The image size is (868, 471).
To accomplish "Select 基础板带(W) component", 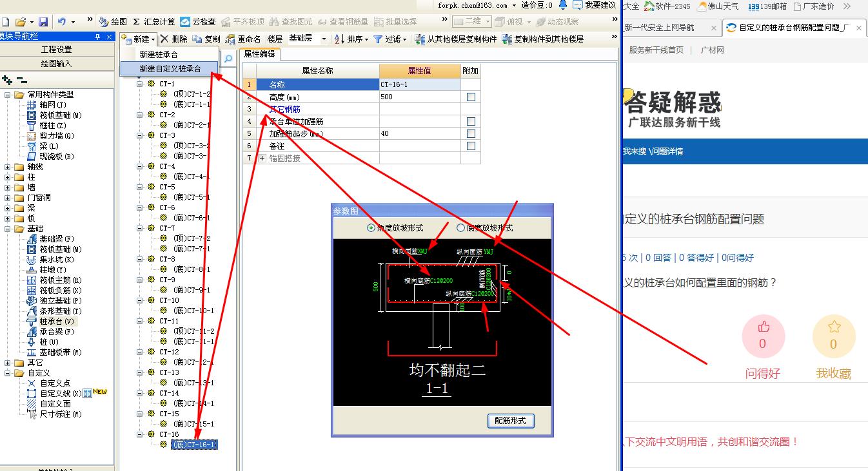I will click(x=55, y=352).
